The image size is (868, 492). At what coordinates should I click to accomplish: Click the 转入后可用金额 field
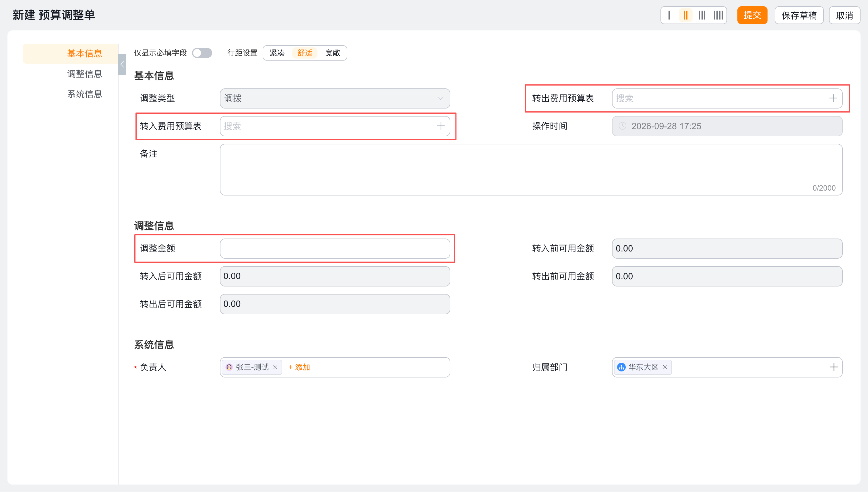point(335,276)
